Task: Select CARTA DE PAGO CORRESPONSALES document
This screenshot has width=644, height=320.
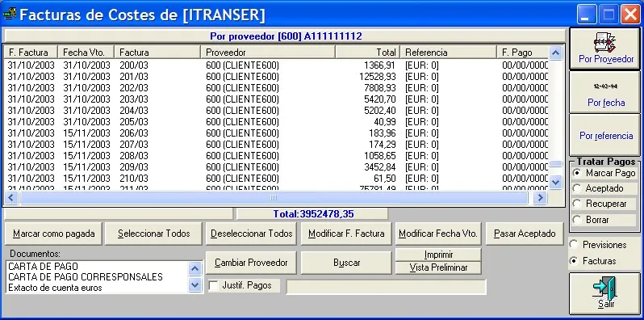Action: point(98,277)
